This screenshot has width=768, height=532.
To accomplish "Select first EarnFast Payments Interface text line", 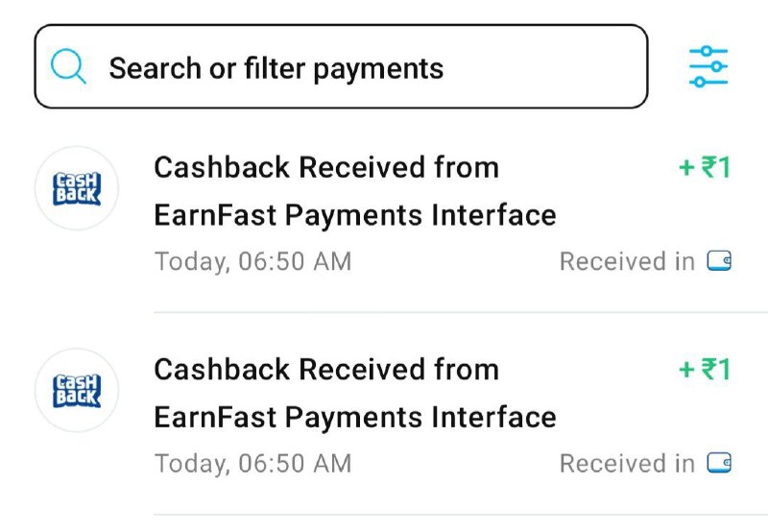I will 355,215.
